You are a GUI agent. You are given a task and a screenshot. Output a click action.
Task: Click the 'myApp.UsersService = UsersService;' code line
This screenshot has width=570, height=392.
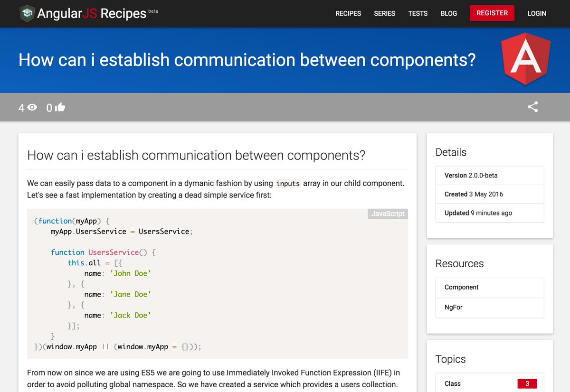[x=122, y=232]
